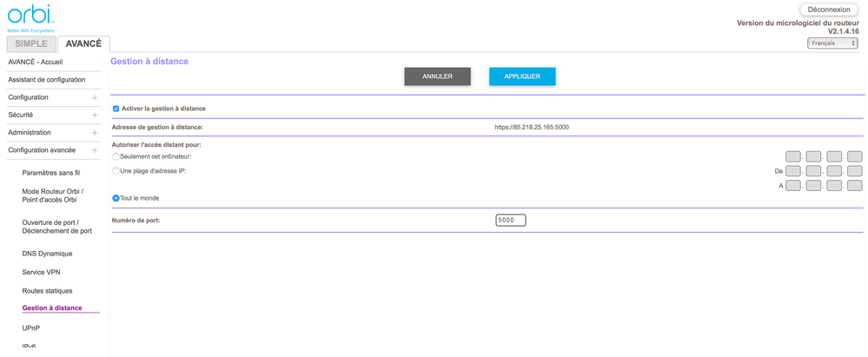Click last octet of single computer IP
868x357 pixels.
coord(855,156)
